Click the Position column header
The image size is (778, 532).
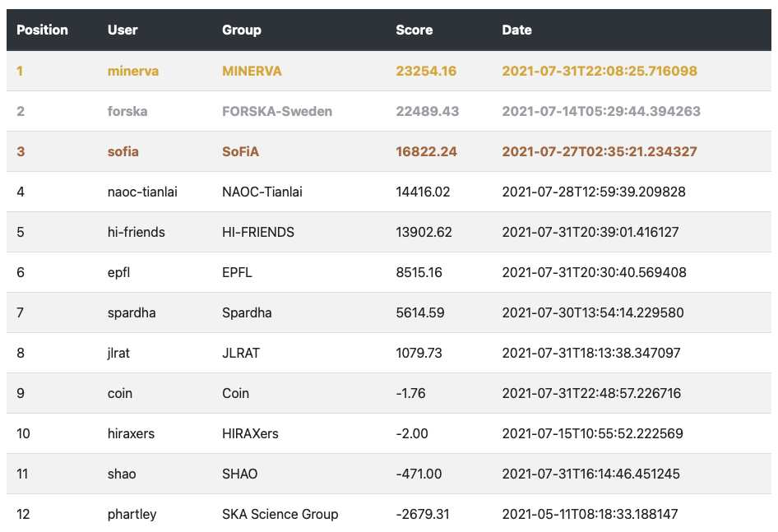click(42, 30)
